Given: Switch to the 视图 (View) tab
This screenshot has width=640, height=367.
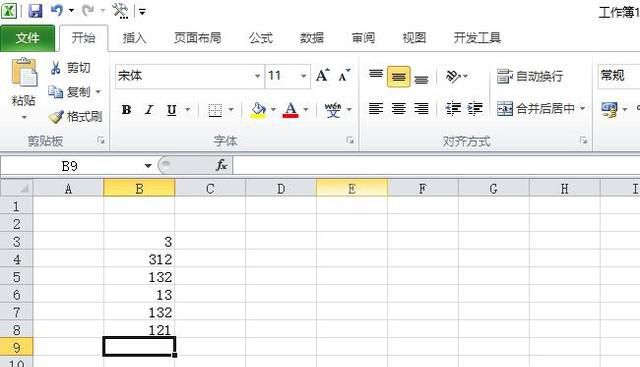Looking at the screenshot, I should pyautogui.click(x=414, y=38).
